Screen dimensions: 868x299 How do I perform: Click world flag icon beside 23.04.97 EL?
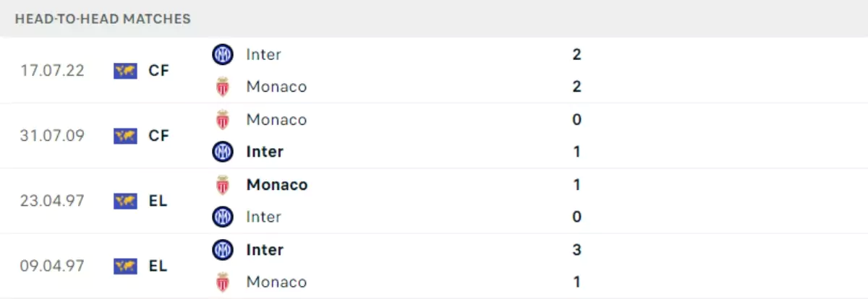click(125, 201)
